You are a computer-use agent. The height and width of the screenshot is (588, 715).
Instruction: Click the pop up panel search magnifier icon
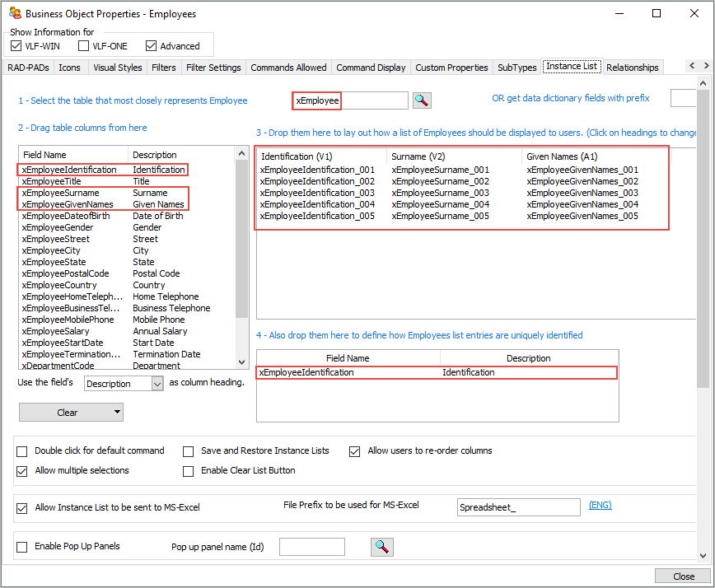point(381,547)
